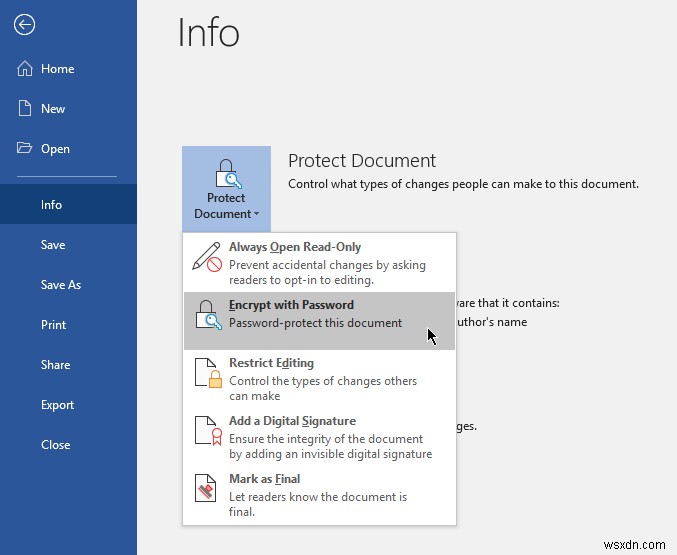Click the New blank page icon
The width and height of the screenshot is (677, 555).
[x=25, y=108]
